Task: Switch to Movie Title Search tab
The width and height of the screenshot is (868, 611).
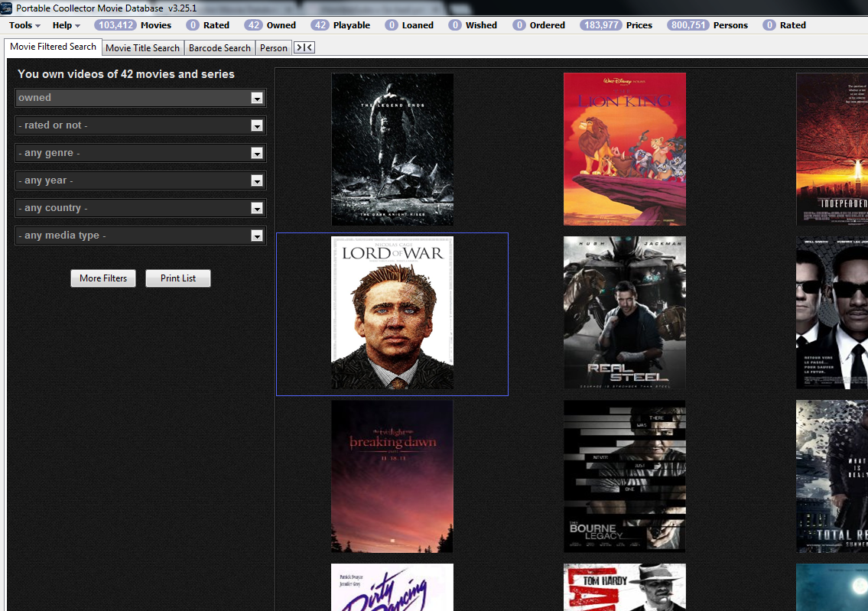Action: point(143,48)
